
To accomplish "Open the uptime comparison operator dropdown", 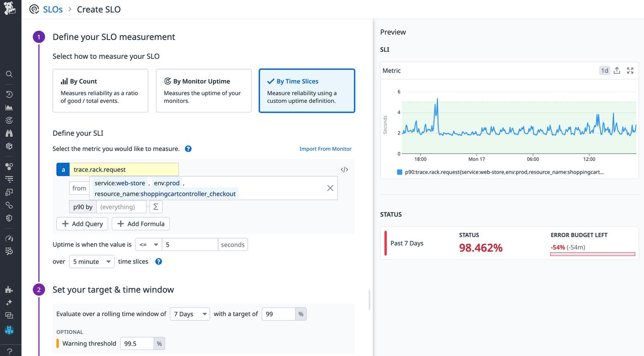I will pyautogui.click(x=148, y=244).
